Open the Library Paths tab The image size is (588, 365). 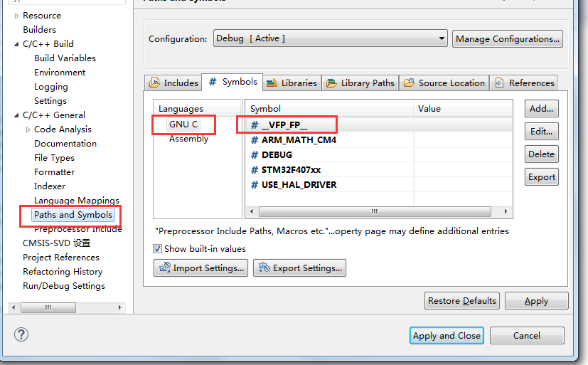click(360, 83)
